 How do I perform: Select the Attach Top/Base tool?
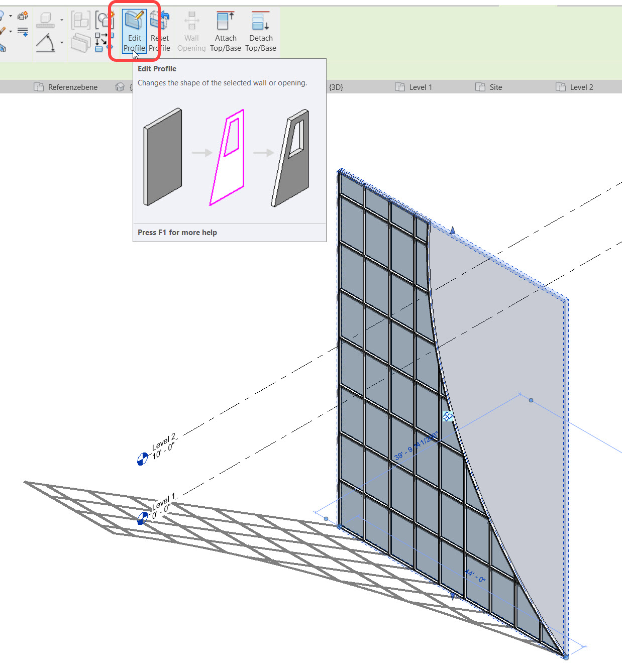click(x=225, y=31)
